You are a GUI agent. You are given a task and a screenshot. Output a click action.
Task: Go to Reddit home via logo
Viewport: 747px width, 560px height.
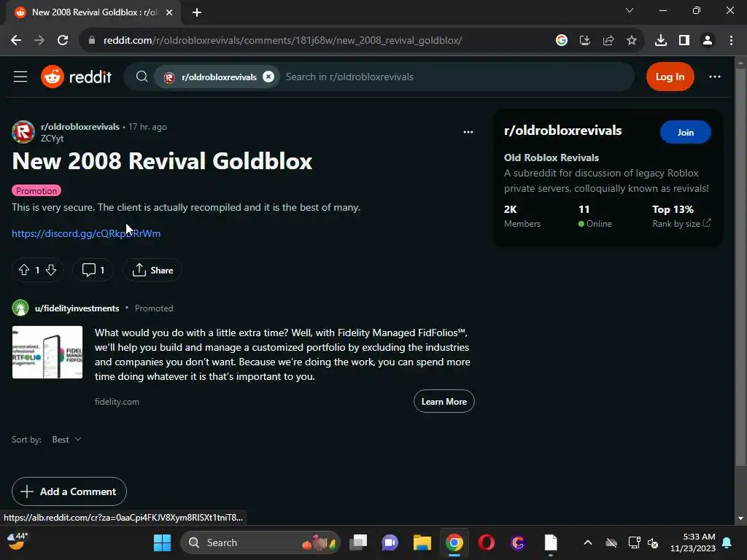(76, 77)
